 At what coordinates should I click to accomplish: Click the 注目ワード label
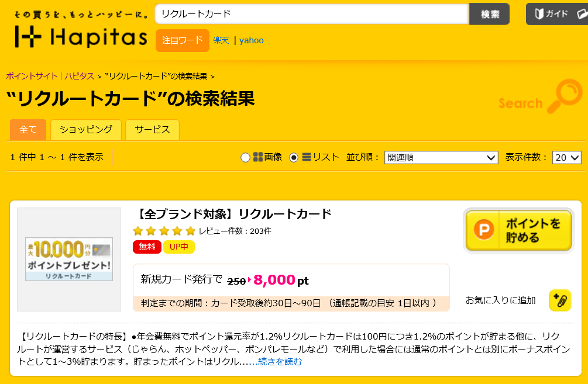click(x=182, y=40)
